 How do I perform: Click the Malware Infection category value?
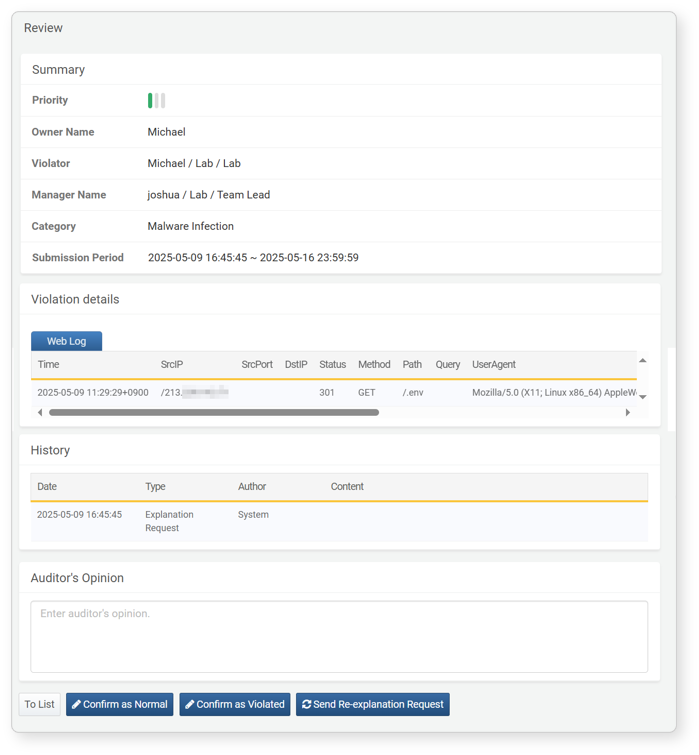click(x=191, y=226)
